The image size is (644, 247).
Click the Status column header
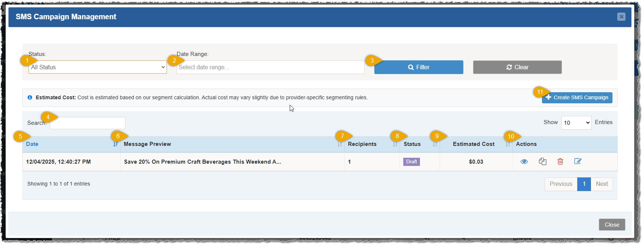[x=420, y=144]
